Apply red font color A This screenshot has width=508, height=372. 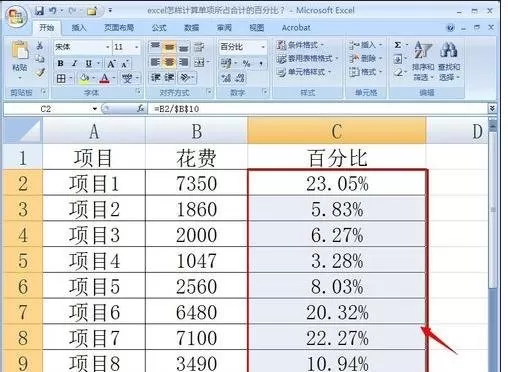[x=105, y=79]
